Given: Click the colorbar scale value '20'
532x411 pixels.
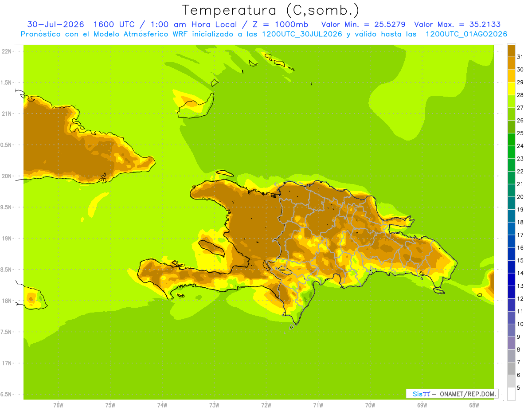Looking at the screenshot, I should (520, 197).
